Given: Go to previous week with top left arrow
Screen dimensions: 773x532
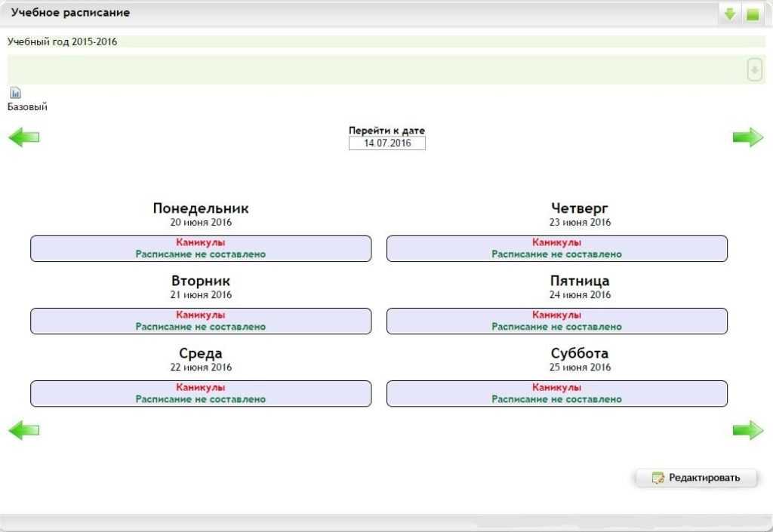Looking at the screenshot, I should [23, 137].
